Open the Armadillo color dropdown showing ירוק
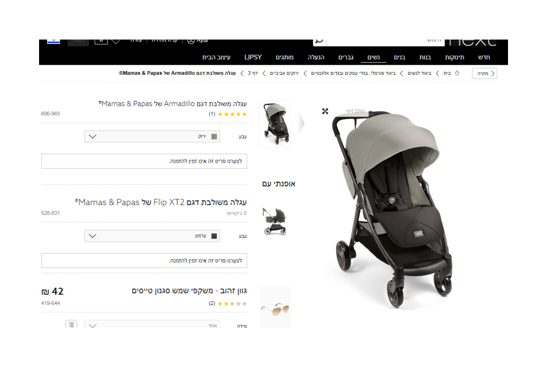555x392 pixels. click(152, 136)
